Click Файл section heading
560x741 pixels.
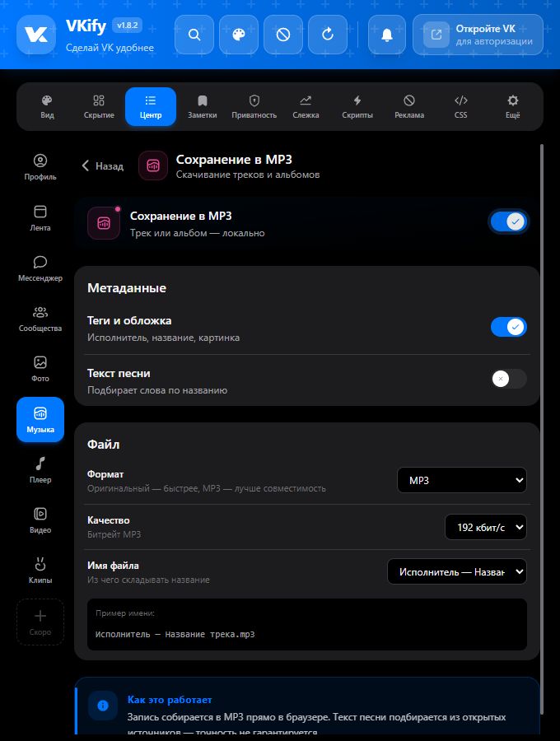[x=104, y=445]
